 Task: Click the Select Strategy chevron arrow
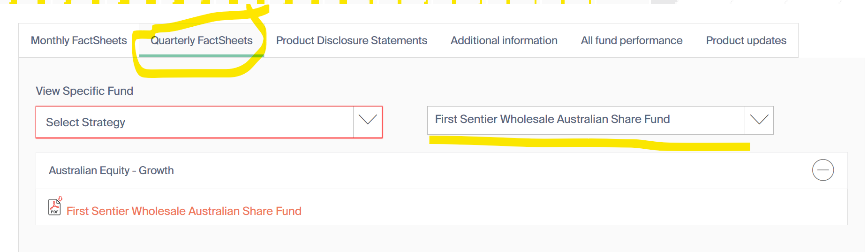pos(368,120)
